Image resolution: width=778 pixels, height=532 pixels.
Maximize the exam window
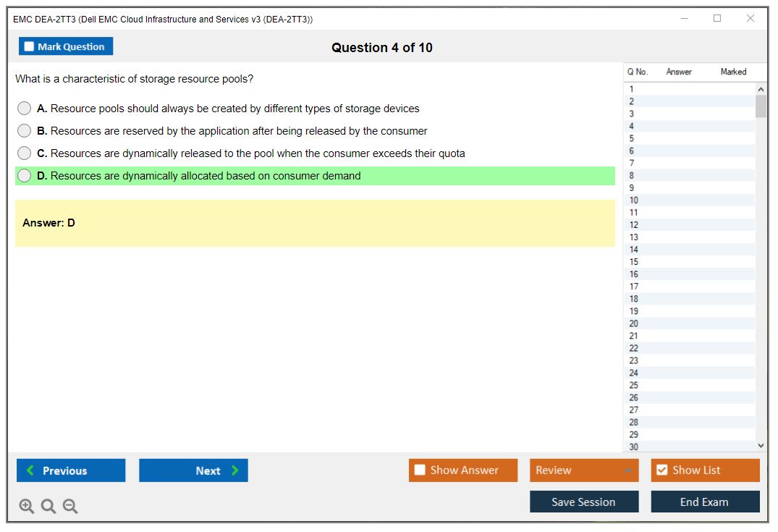click(x=716, y=19)
